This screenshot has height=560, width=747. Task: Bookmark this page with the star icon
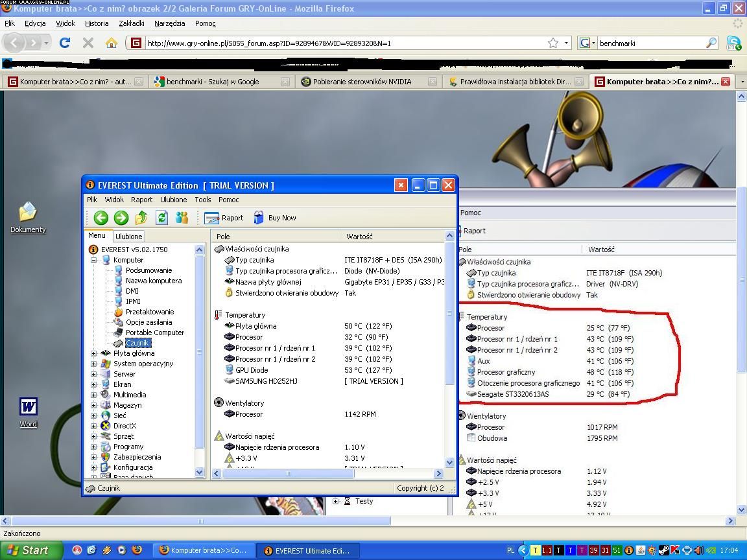552,43
